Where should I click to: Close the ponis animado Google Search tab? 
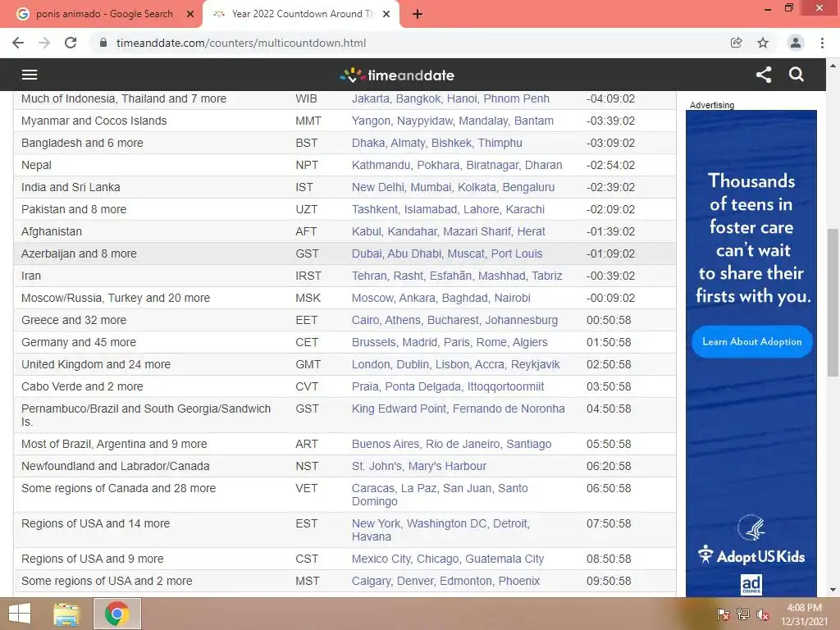(190, 15)
